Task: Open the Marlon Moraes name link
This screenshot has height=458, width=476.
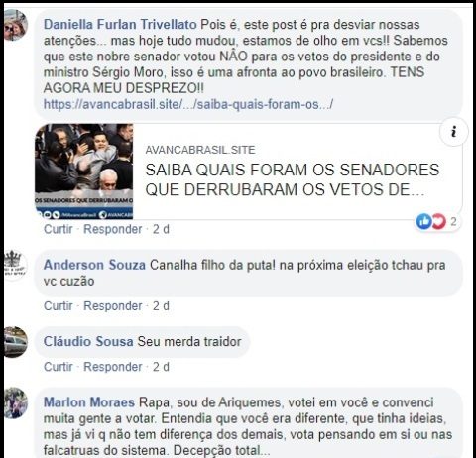Action: point(89,402)
